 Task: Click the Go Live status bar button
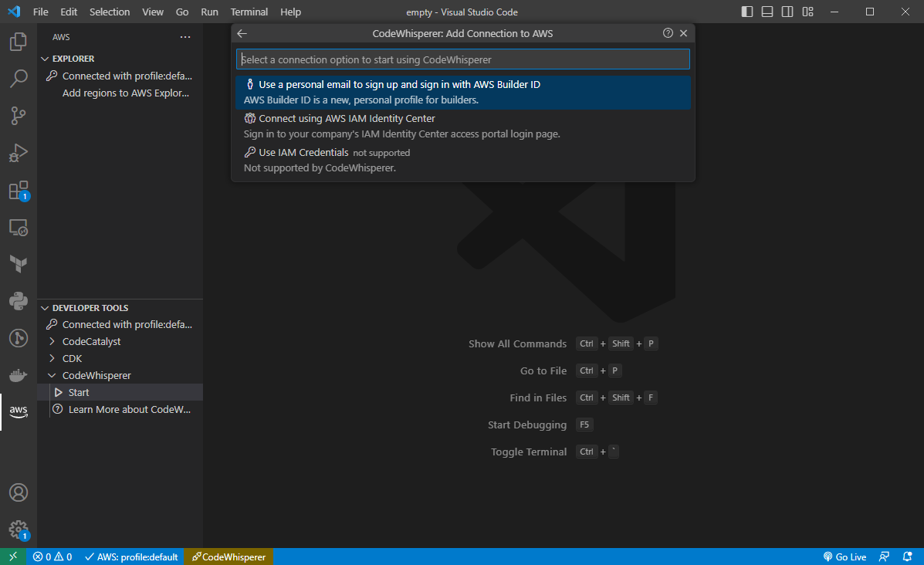click(844, 557)
